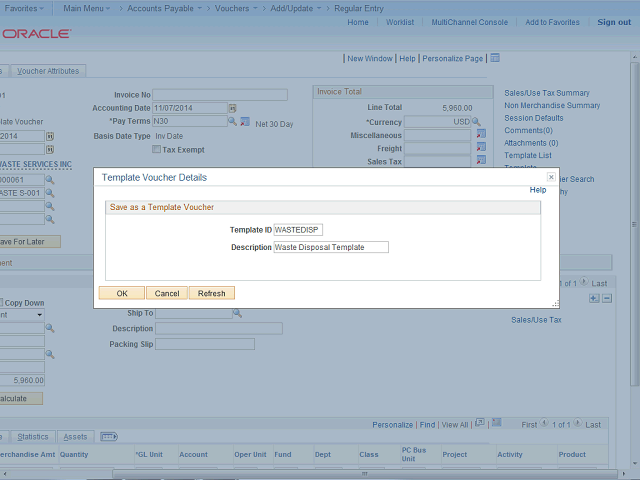640x480 pixels.
Task: Open Session Defaults link
Action: (x=533, y=118)
